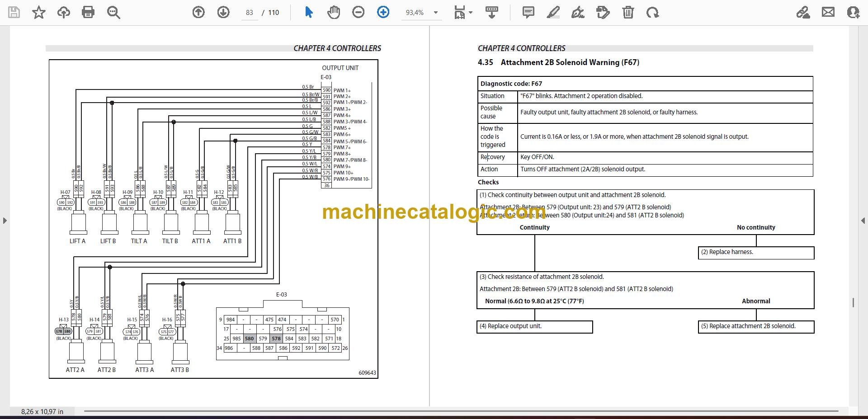Viewport: 868px width, 419px height.
Task: Click the total page count 110
Action: pos(274,13)
